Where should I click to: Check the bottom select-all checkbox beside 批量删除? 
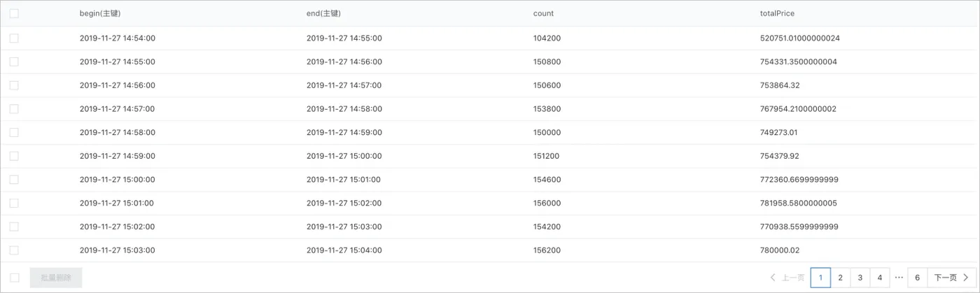point(14,278)
